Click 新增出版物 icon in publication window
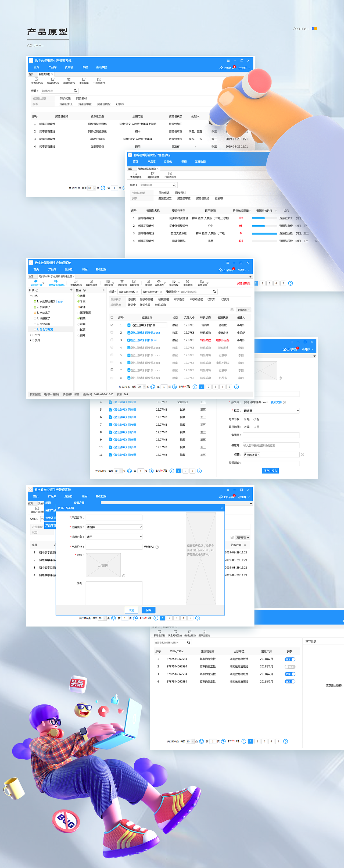The image size is (344, 868). 159,632
